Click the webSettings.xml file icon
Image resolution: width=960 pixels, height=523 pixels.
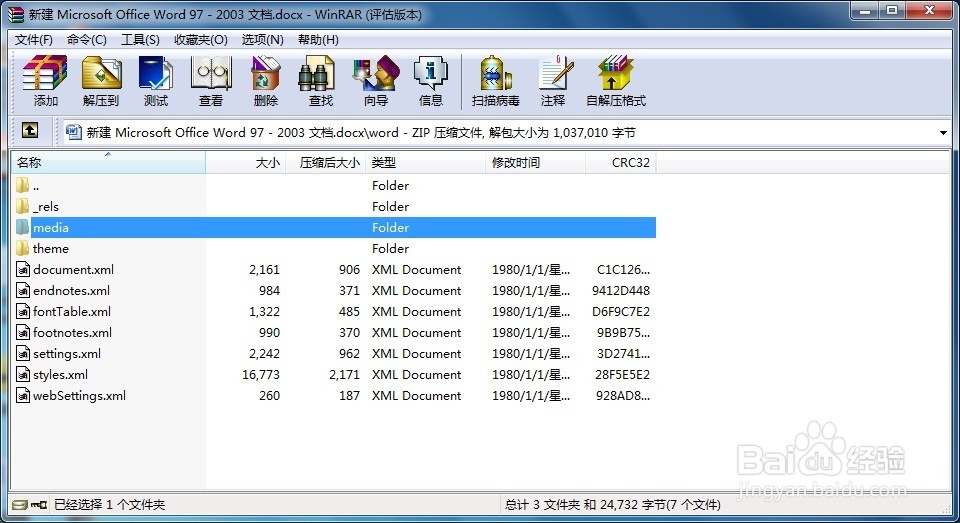(23, 396)
